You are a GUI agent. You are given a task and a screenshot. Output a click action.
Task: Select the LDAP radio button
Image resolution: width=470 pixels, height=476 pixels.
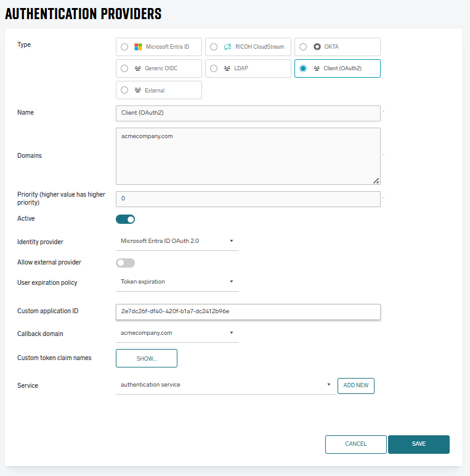[214, 68]
